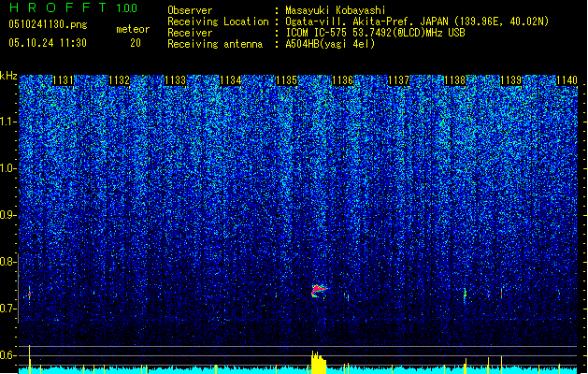The height and width of the screenshot is (374, 588).
Task: Click the 'Receiving antenna' field label
Action: pos(215,44)
